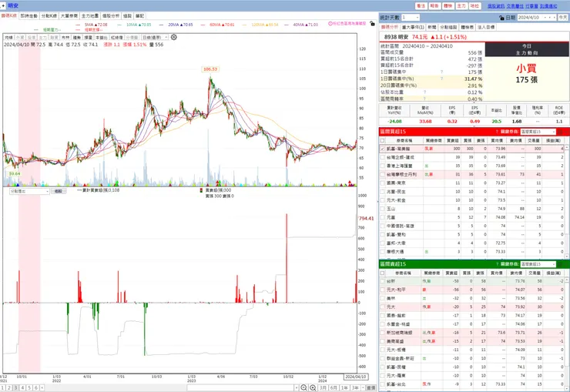Select page 4 in chart layout selector

(22, 387)
